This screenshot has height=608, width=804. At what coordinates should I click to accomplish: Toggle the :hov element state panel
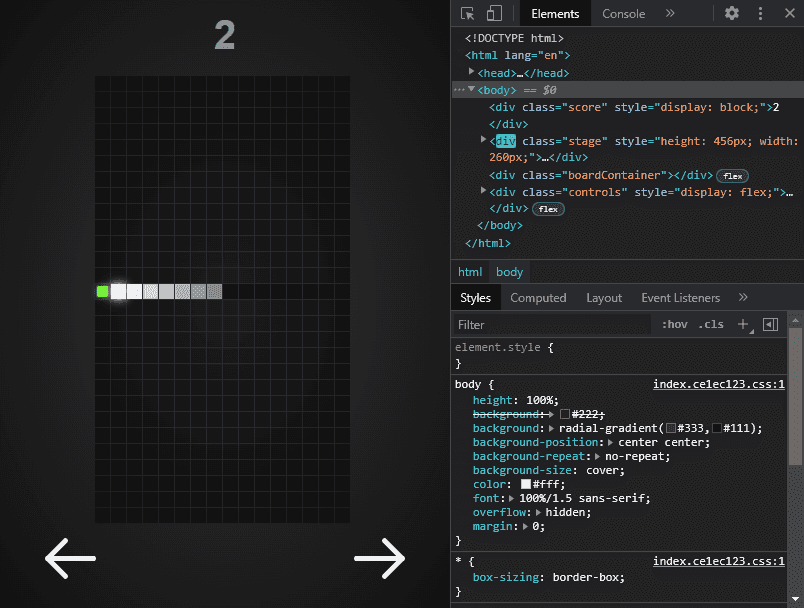(675, 324)
